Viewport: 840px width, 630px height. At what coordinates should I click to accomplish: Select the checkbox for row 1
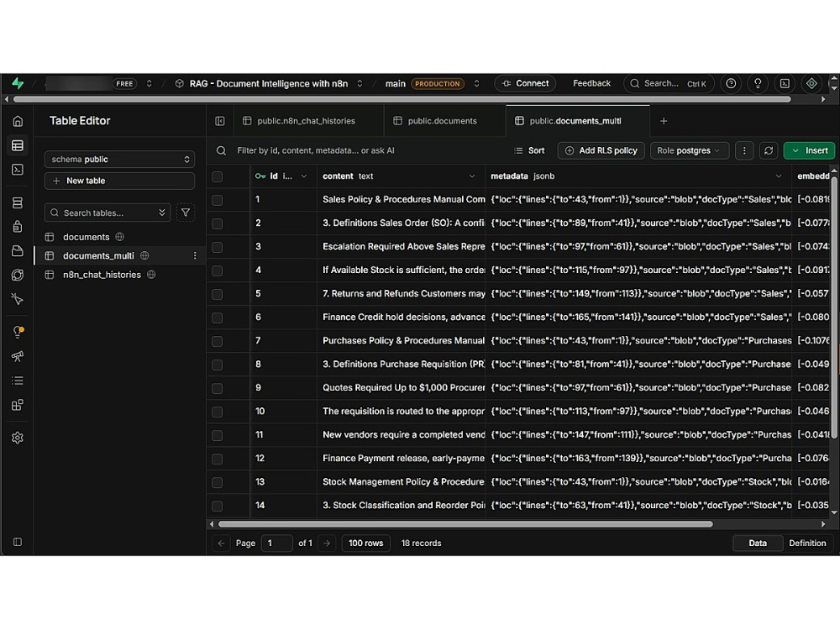(217, 201)
